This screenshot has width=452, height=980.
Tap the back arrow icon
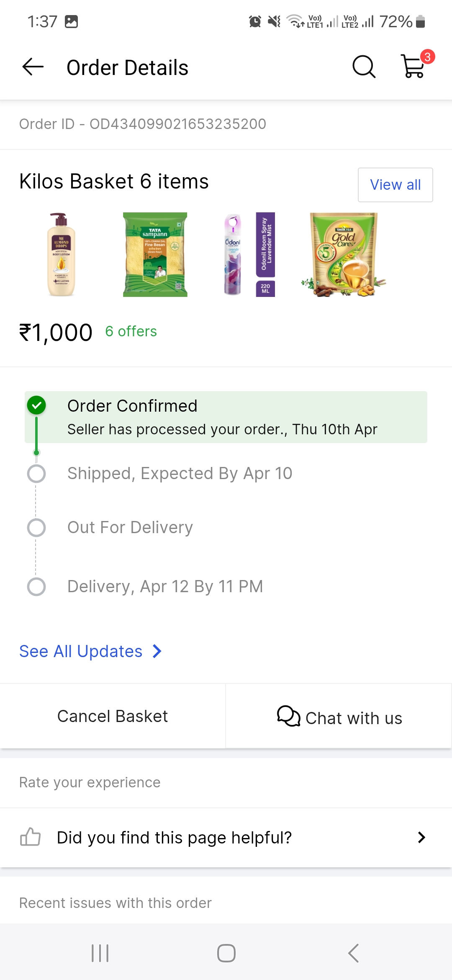(x=33, y=67)
